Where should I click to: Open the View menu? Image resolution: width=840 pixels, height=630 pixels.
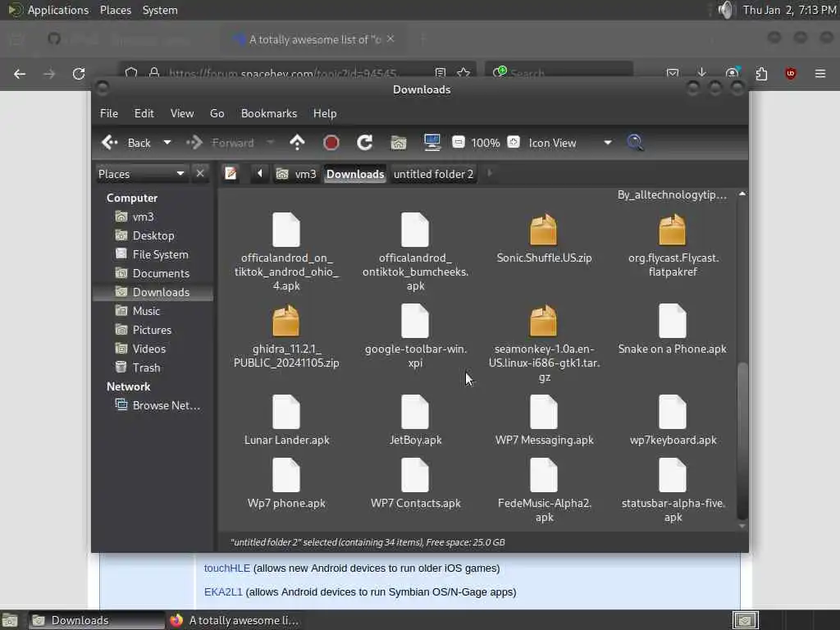(x=182, y=113)
